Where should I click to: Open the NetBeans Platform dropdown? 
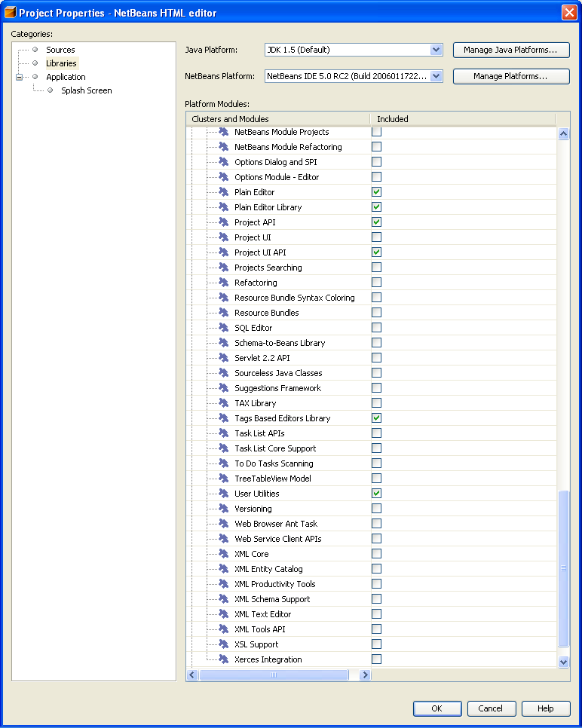point(436,76)
